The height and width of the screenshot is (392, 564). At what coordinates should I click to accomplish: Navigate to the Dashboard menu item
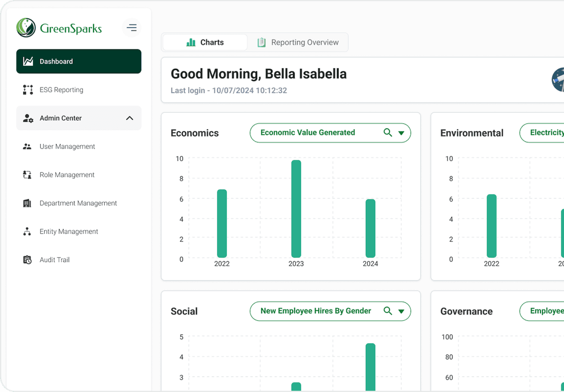click(x=56, y=61)
